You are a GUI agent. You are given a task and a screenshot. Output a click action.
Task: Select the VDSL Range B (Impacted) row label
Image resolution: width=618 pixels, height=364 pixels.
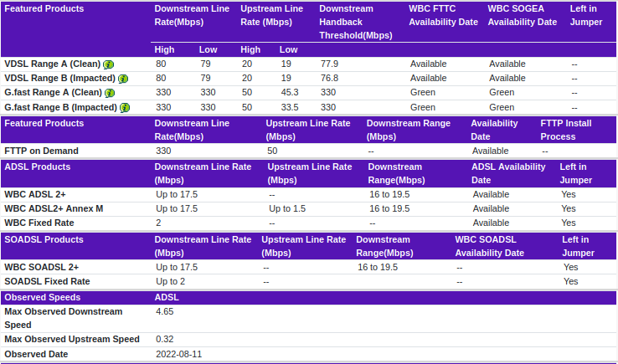click(60, 78)
